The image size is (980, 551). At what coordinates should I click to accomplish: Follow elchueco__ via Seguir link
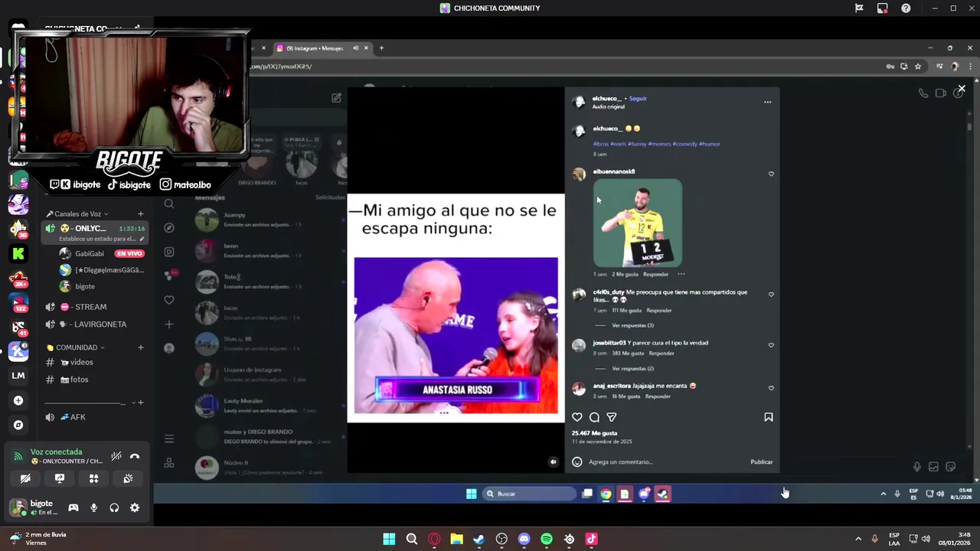tap(638, 98)
